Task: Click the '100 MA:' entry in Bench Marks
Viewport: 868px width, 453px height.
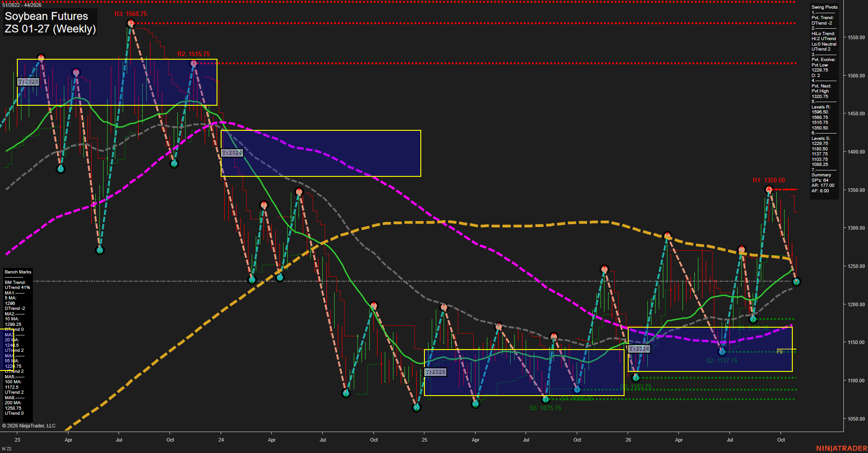Action: (13, 382)
